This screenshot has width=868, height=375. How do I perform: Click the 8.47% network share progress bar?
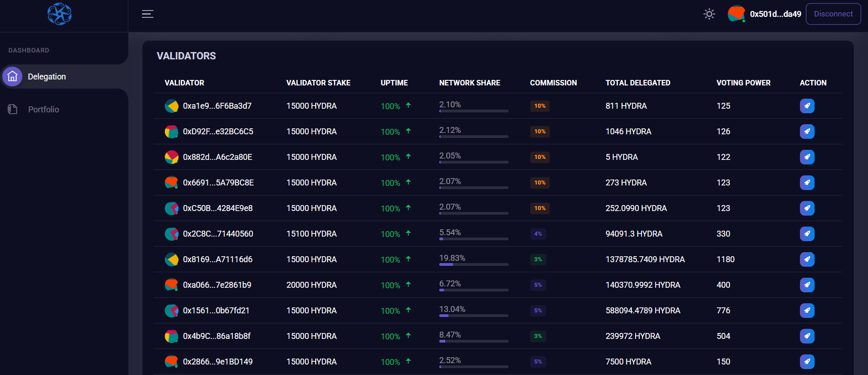point(474,341)
